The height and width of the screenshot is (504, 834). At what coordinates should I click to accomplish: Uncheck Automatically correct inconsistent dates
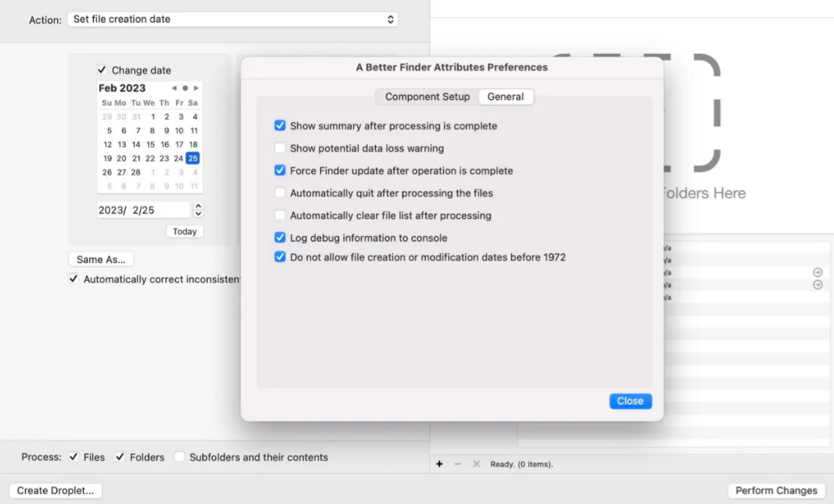(74, 279)
